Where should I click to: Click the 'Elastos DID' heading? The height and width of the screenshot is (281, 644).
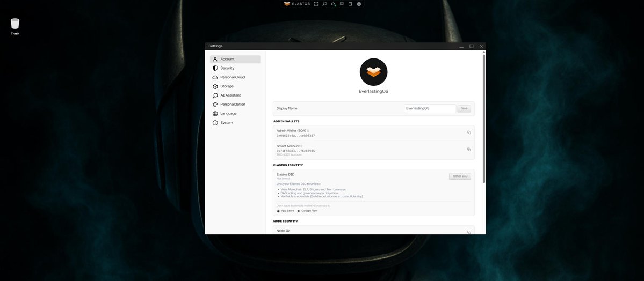coord(285,174)
